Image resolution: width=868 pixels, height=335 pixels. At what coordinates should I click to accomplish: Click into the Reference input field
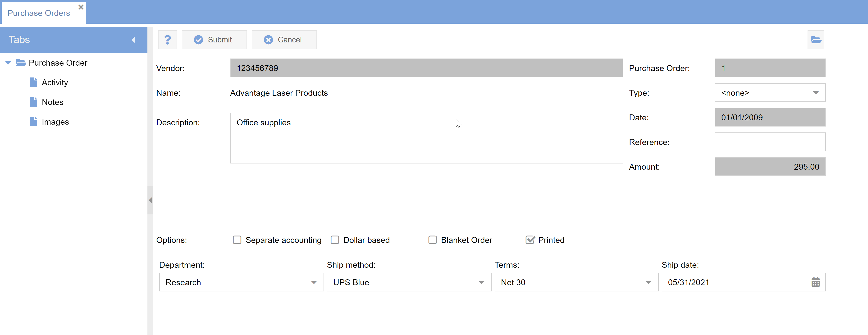click(x=770, y=142)
